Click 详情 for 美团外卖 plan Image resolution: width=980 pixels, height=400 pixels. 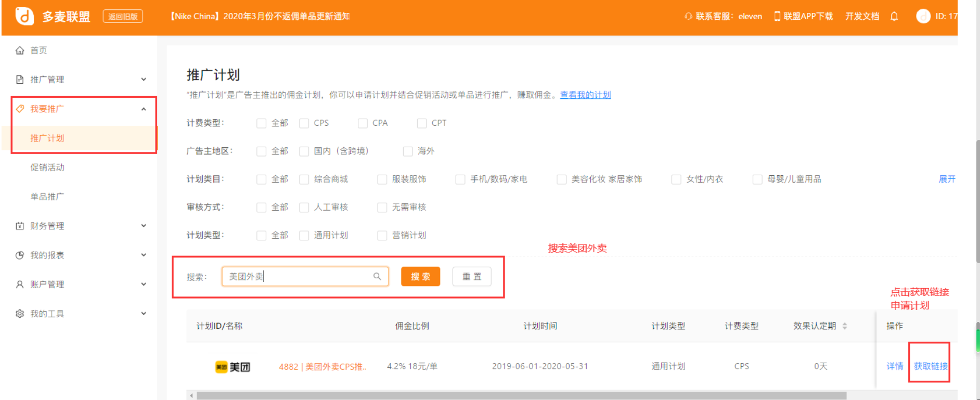[895, 366]
